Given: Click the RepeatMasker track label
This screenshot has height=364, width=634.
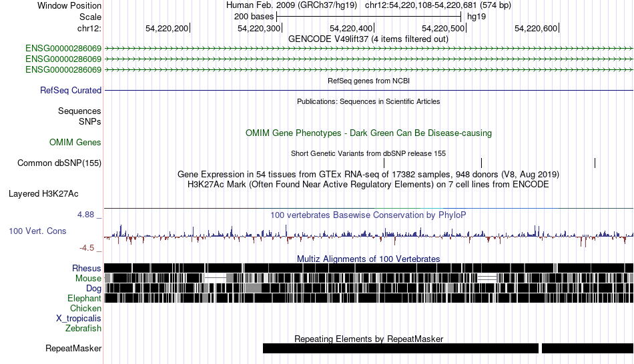Looking at the screenshot, I should 73,348.
